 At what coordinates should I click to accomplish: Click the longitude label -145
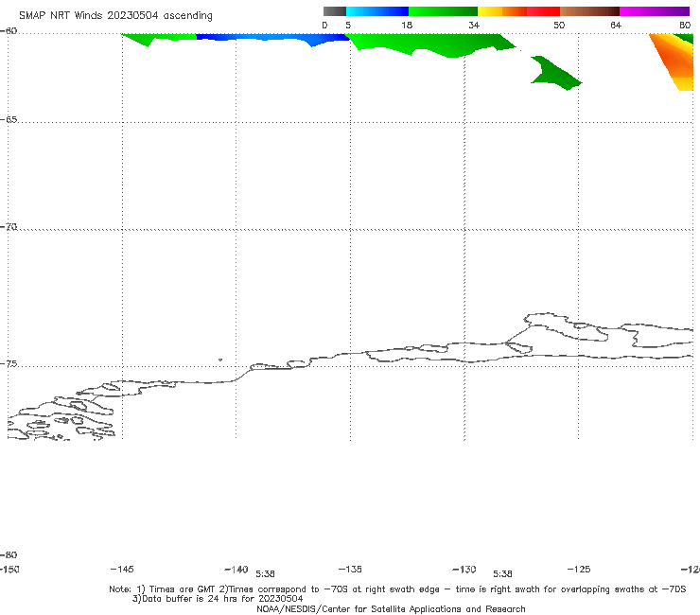122,569
